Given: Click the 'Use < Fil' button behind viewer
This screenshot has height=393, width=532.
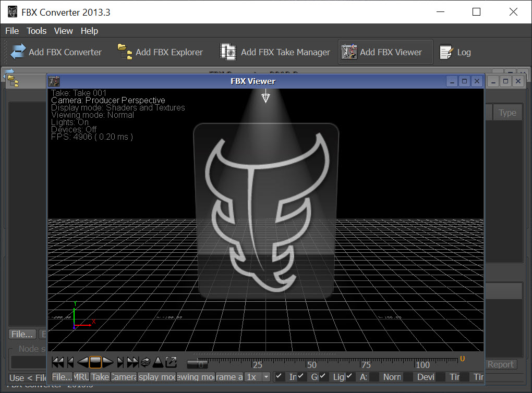Looking at the screenshot, I should point(27,377).
